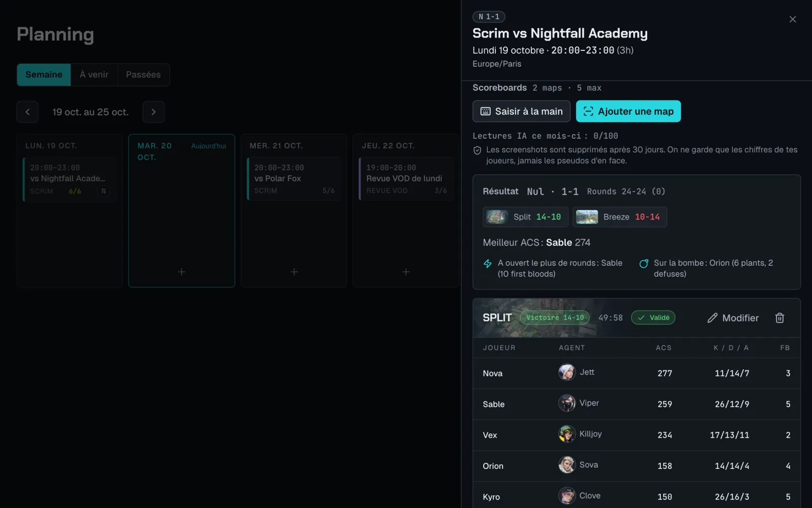The height and width of the screenshot is (508, 812).
Task: Select player name Orion in table
Action: coord(493,466)
